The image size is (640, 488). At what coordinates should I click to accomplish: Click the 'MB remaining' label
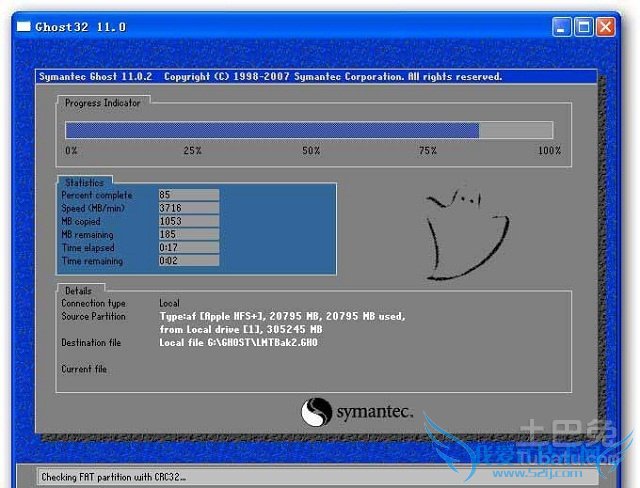pos(87,234)
